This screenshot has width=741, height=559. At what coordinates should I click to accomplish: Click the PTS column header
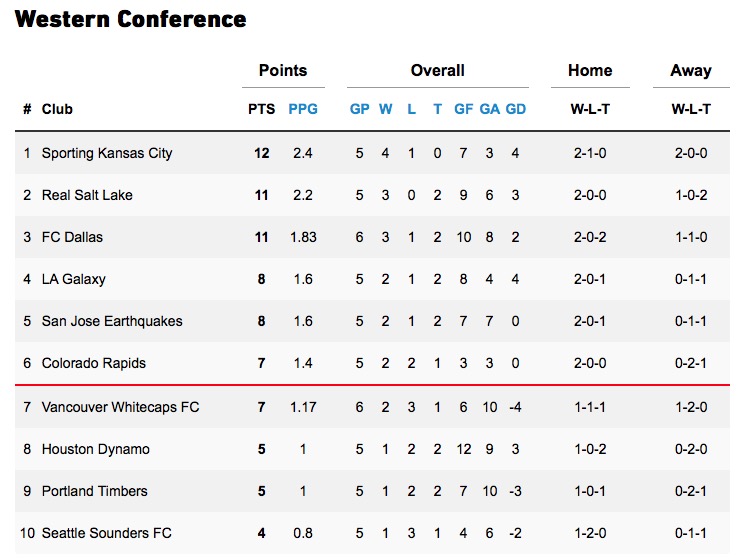point(262,109)
